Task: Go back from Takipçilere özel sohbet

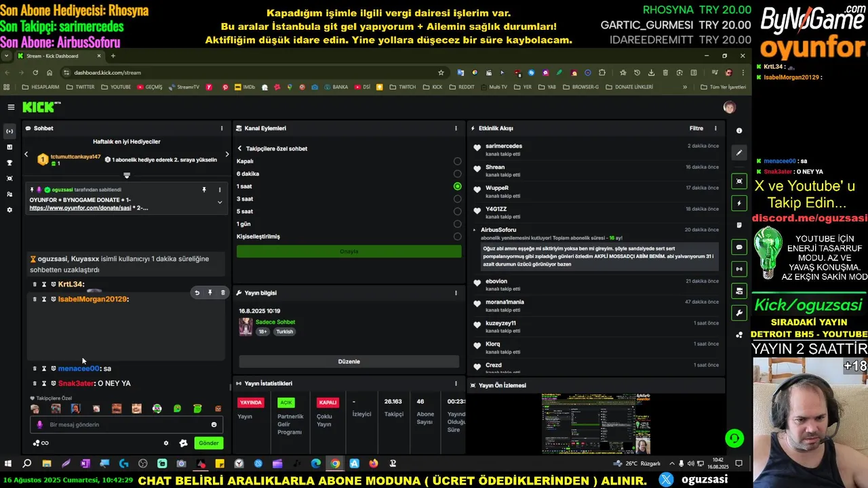Action: [x=239, y=148]
